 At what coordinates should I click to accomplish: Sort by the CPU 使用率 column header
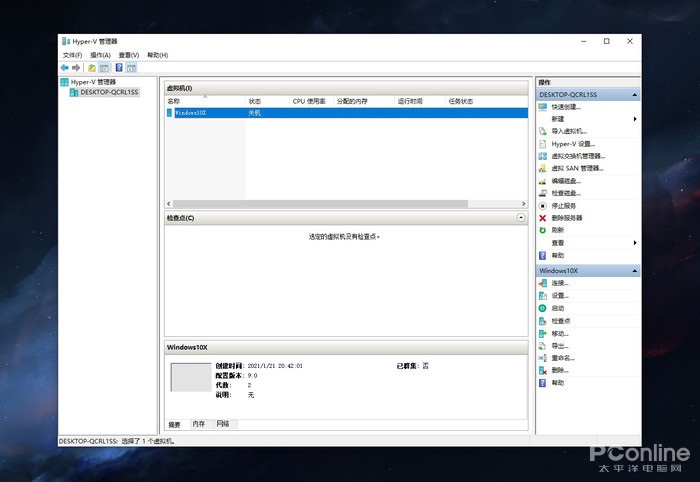(311, 101)
